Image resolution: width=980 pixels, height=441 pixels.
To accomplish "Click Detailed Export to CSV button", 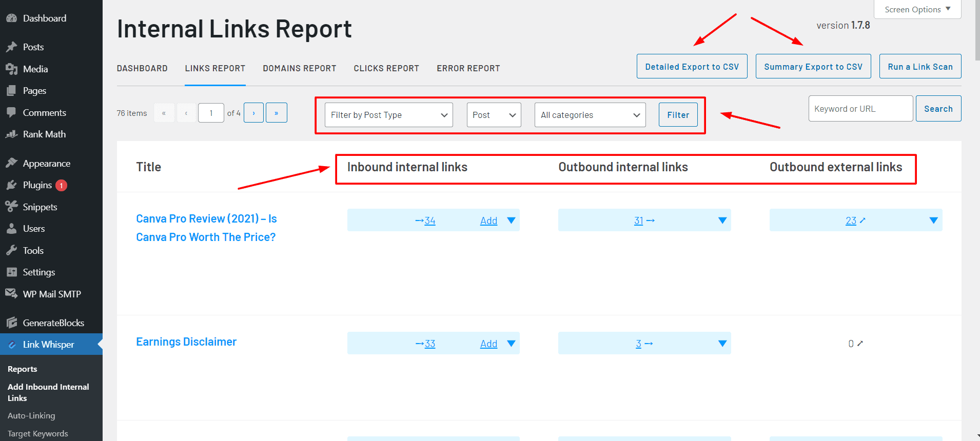I will 692,67.
